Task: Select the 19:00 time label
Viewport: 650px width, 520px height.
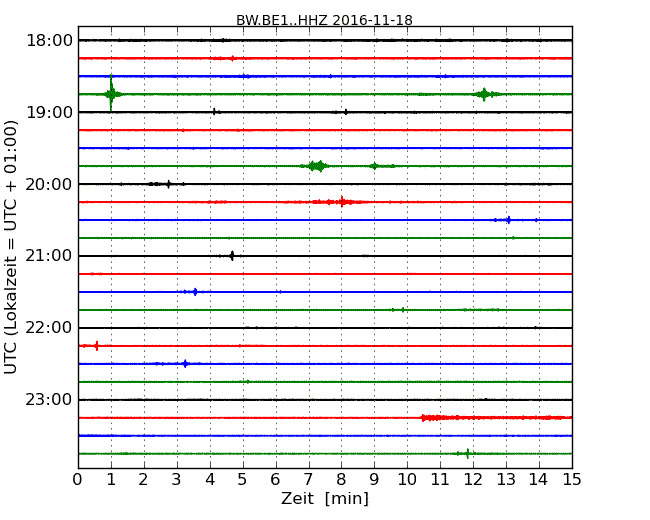Action: point(50,112)
